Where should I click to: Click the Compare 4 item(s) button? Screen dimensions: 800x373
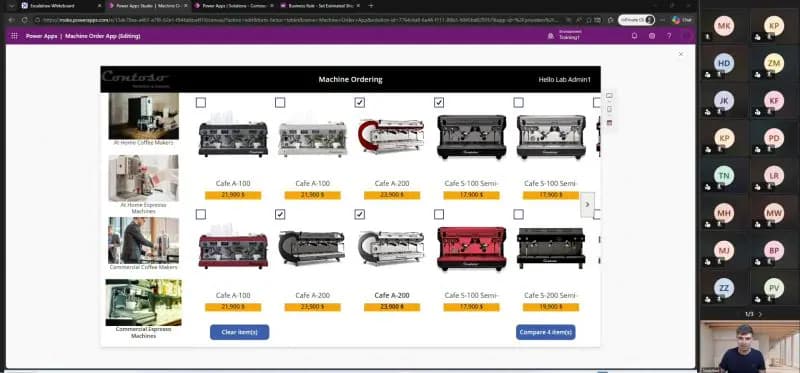click(545, 332)
